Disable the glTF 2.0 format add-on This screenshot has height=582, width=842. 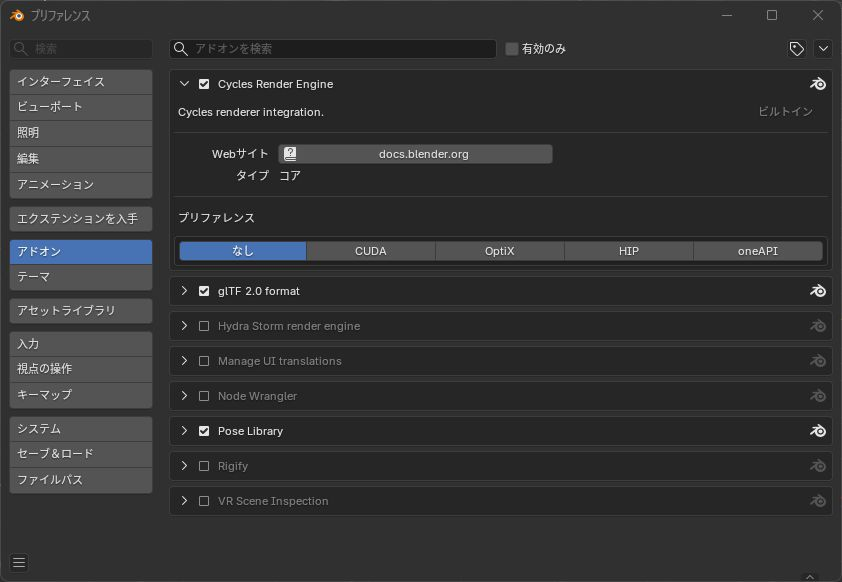tap(204, 291)
